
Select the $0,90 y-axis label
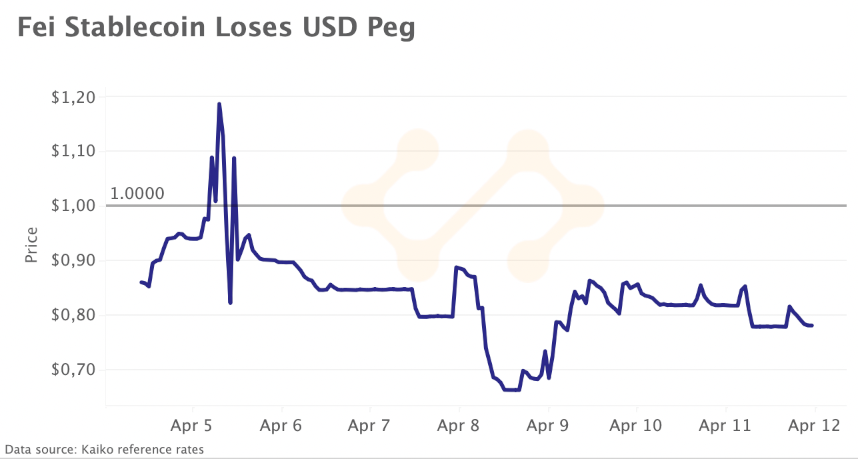[x=74, y=260]
